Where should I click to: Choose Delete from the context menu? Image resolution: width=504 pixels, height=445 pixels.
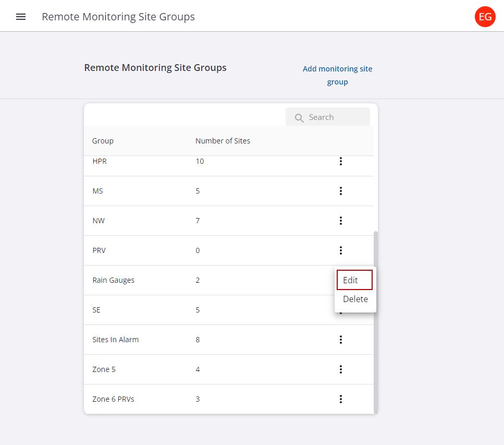(x=355, y=299)
